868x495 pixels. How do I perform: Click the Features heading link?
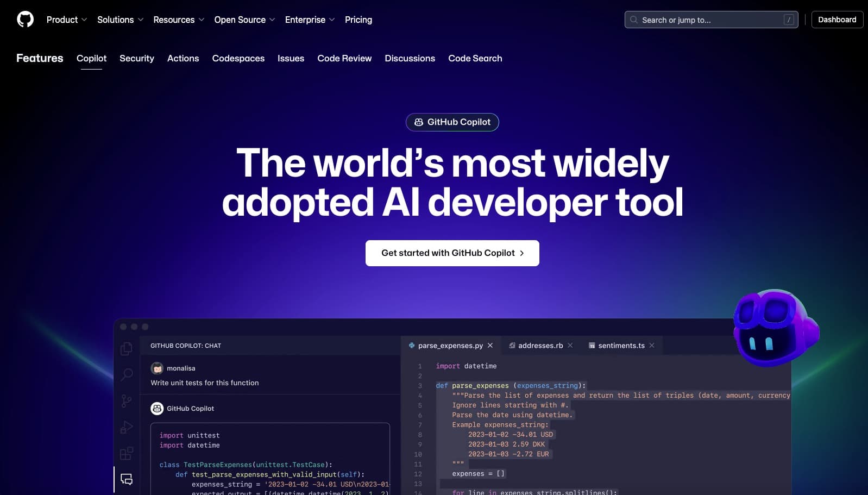tap(40, 58)
